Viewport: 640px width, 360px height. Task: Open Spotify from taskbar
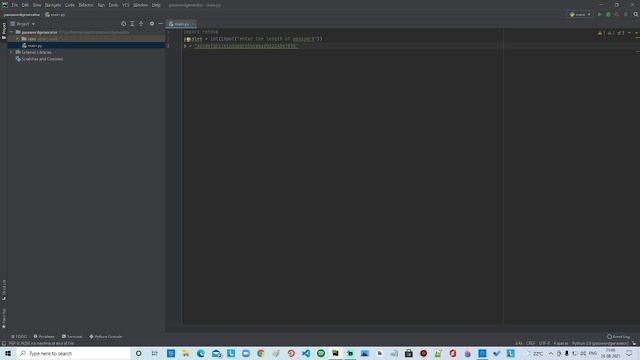coord(321,353)
